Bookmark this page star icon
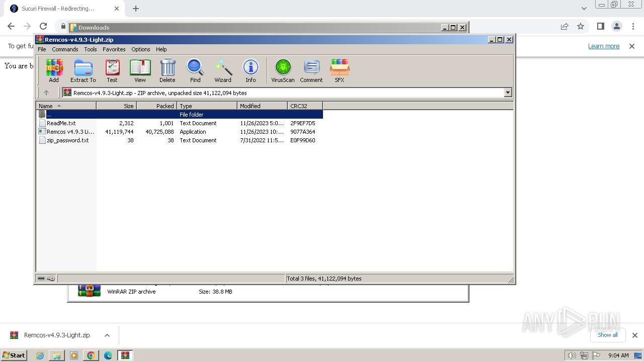Screen dimensions: 644x362 (581, 26)
